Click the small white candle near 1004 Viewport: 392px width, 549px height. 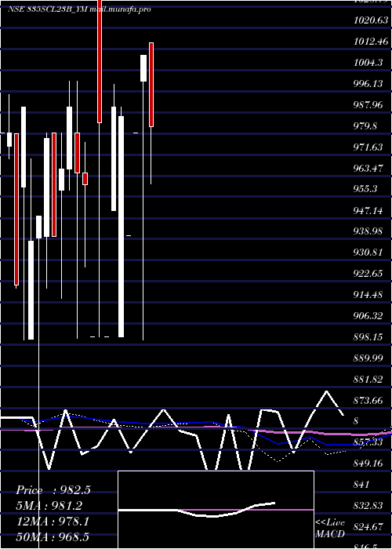pos(143,68)
